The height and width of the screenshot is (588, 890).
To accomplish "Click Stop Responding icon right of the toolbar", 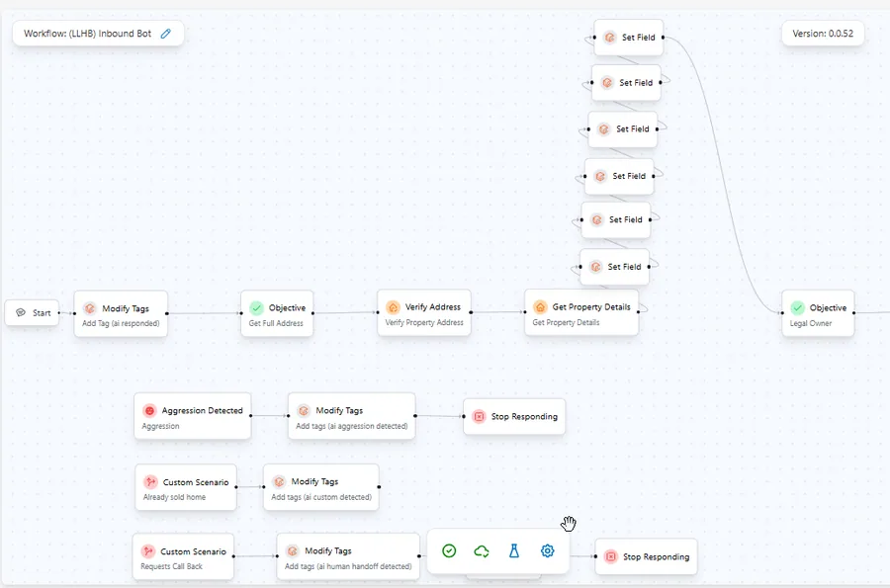I will point(611,556).
